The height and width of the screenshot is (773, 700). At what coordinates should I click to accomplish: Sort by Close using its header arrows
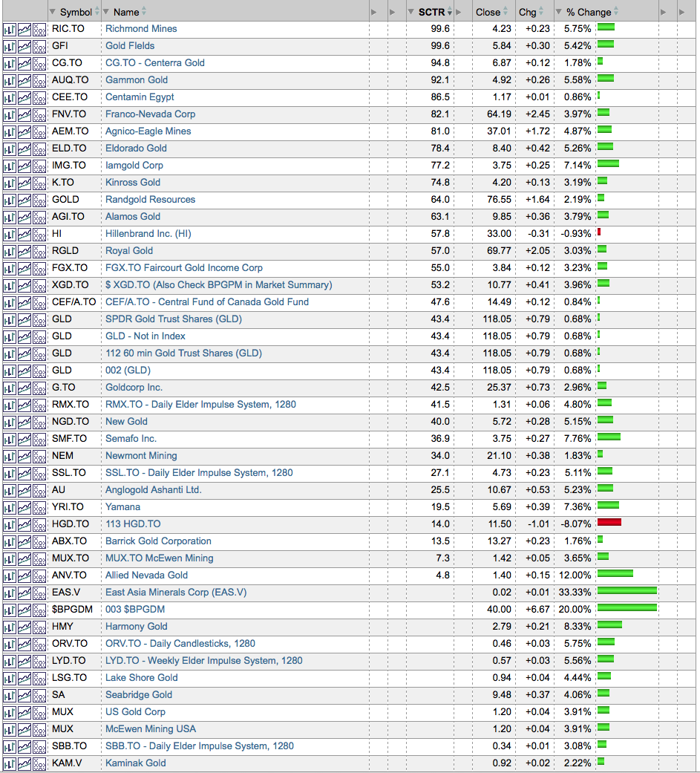(506, 12)
